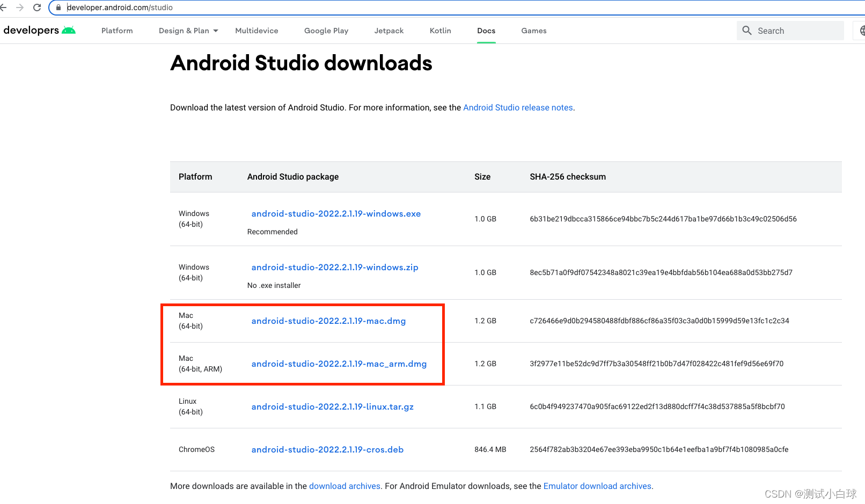865x504 pixels.
Task: Select checksum starting with 6c0b4f949237
Action: pyautogui.click(x=657, y=406)
